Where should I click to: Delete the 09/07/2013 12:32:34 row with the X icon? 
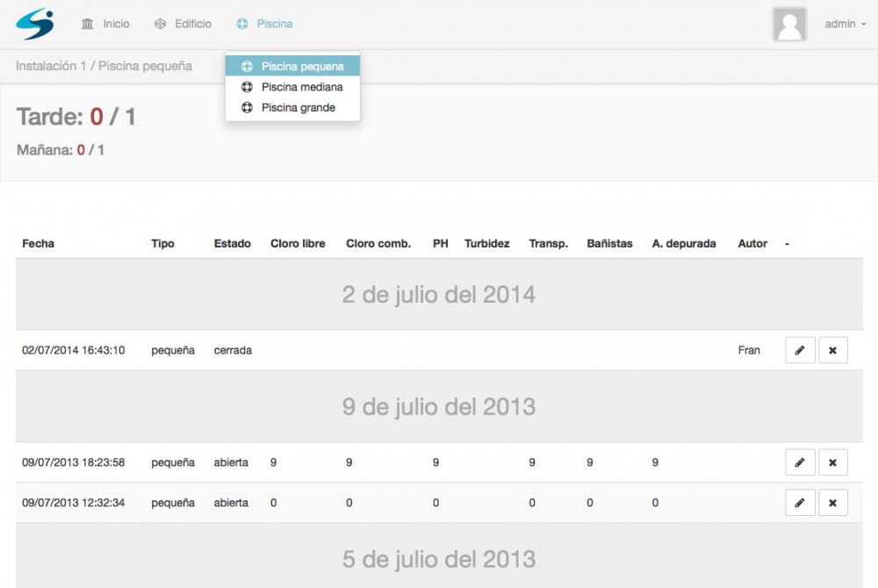coord(832,503)
